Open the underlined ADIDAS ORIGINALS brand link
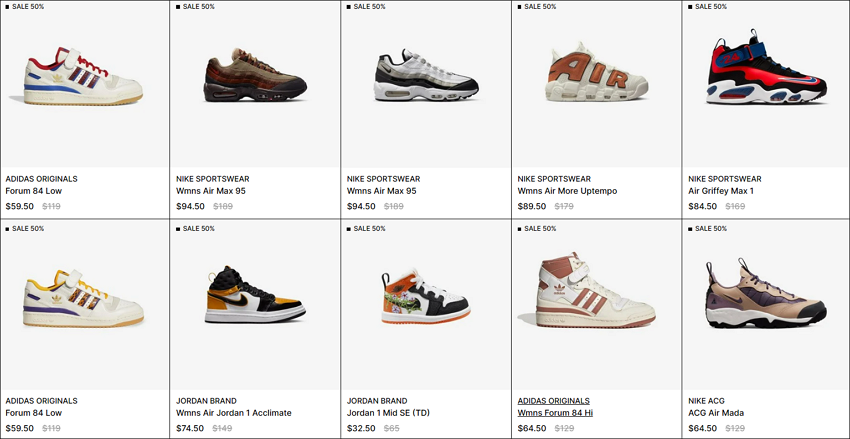The width and height of the screenshot is (850, 439). point(553,401)
